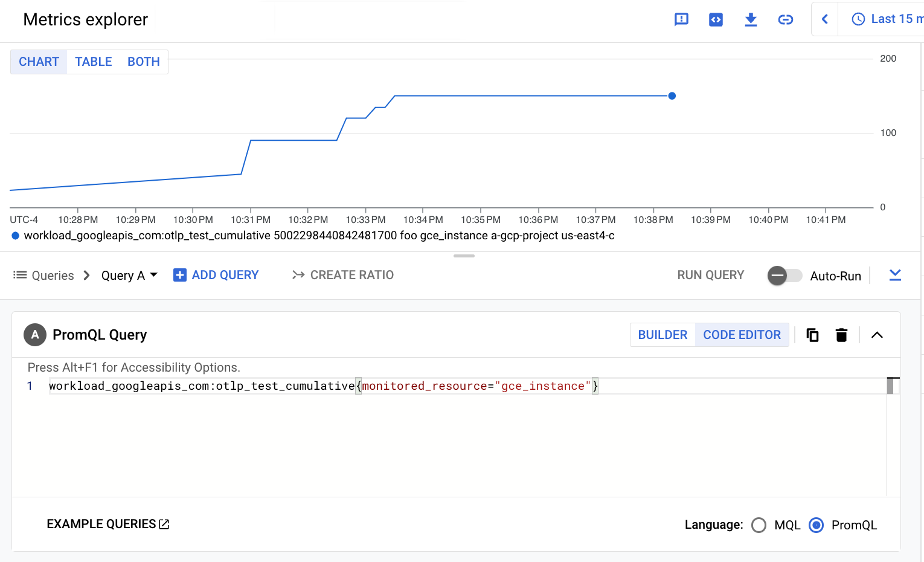Viewport: 924px width, 562px height.
Task: Duplicate the PromQL query
Action: [812, 335]
